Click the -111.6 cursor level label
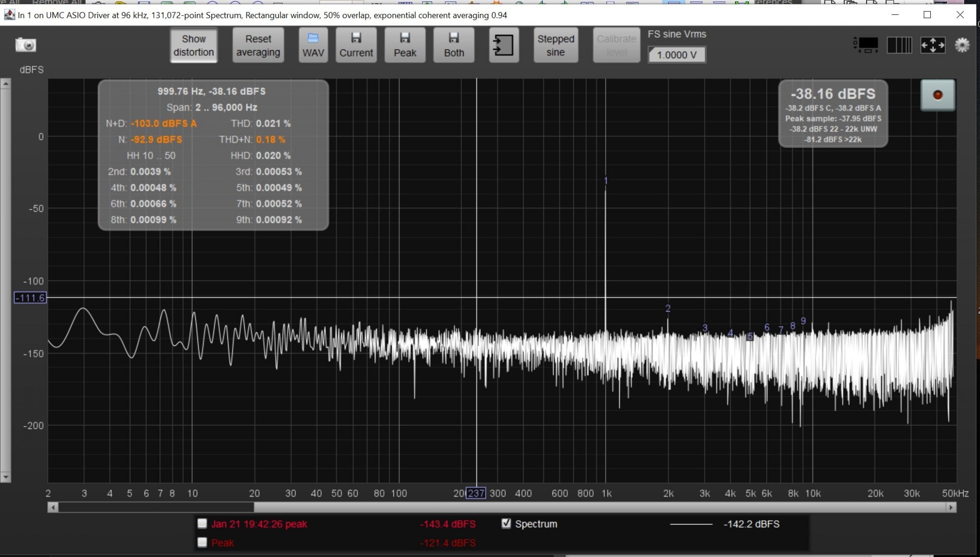Viewport: 980px width, 557px height. point(30,298)
